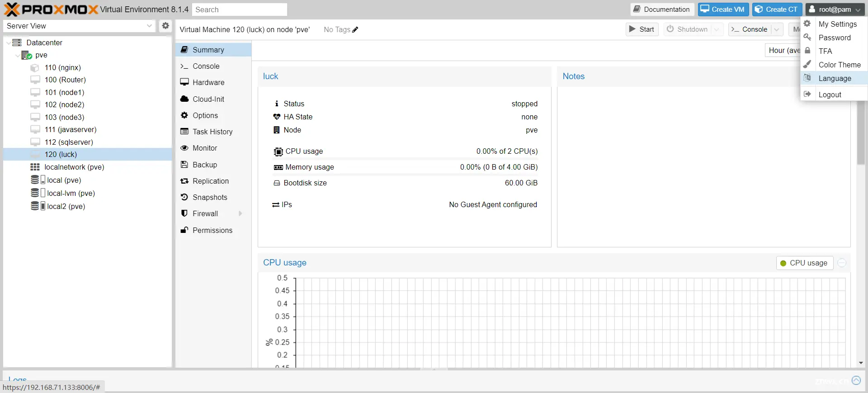Image resolution: width=868 pixels, height=393 pixels.
Task: Select My Settings from user menu
Action: pyautogui.click(x=834, y=24)
